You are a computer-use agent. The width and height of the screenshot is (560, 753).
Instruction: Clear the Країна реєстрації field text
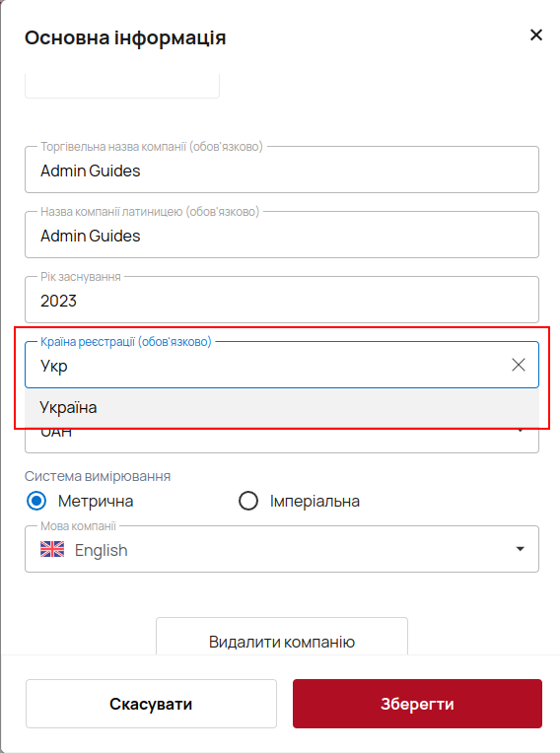tap(519, 365)
